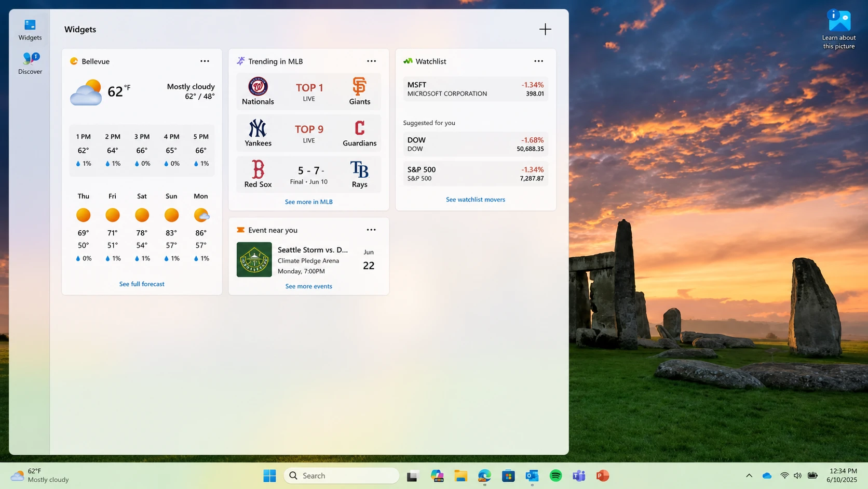Viewport: 868px width, 489px height.
Task: Select Monday's partly cloudy forecast icon
Action: pos(201,215)
